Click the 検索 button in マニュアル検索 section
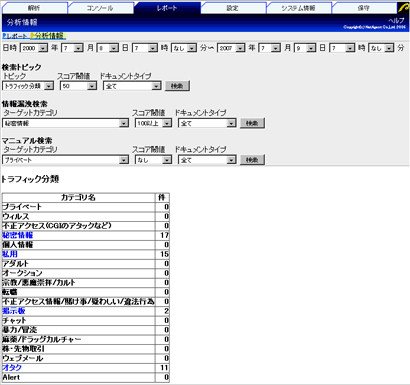 252,160
